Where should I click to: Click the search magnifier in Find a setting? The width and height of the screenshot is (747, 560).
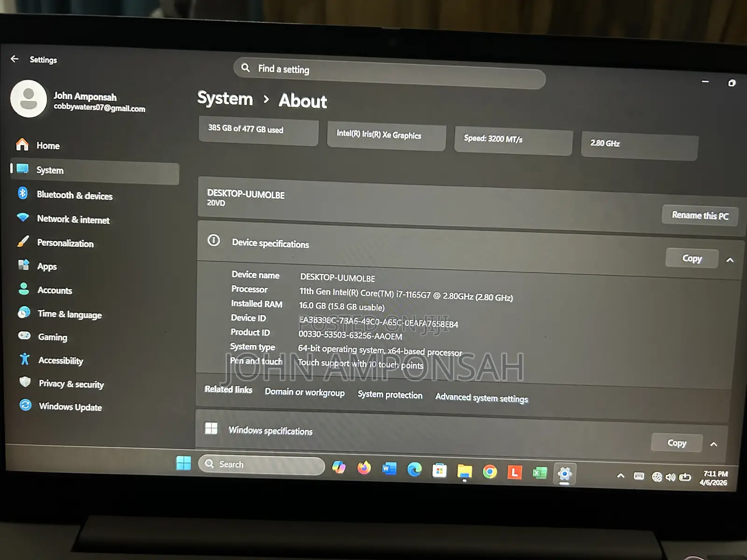246,68
